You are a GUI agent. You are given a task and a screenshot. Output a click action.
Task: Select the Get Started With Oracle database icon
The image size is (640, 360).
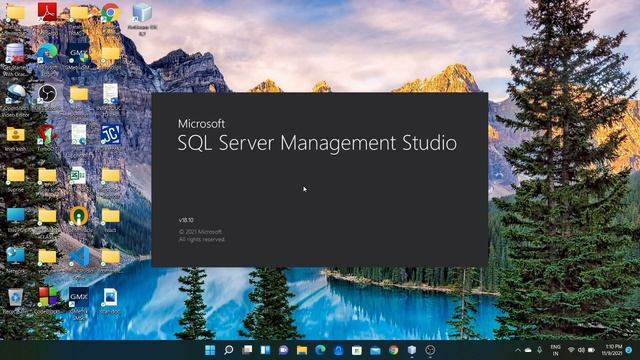tap(15, 53)
